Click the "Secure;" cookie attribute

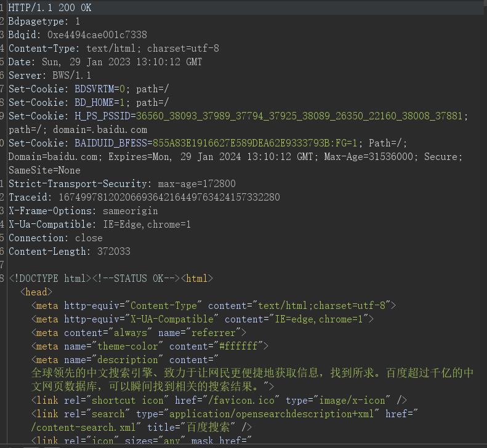pos(443,156)
